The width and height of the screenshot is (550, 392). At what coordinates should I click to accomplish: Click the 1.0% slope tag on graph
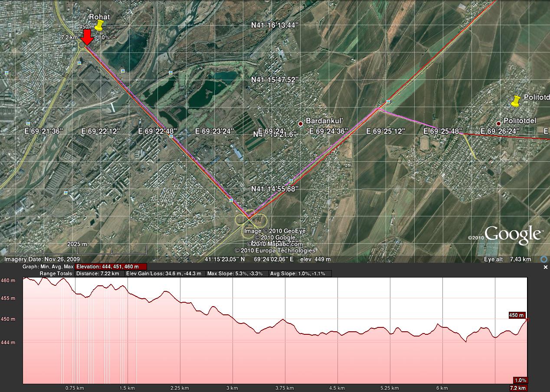[520, 380]
